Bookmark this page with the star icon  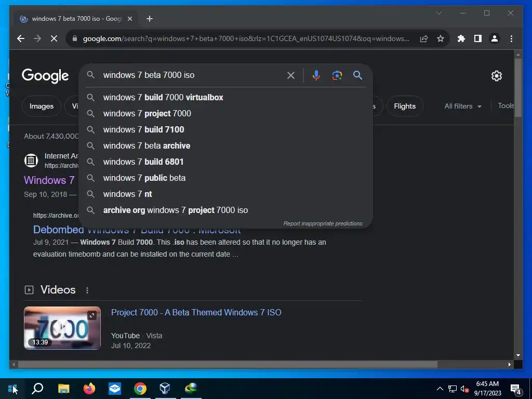point(441,38)
